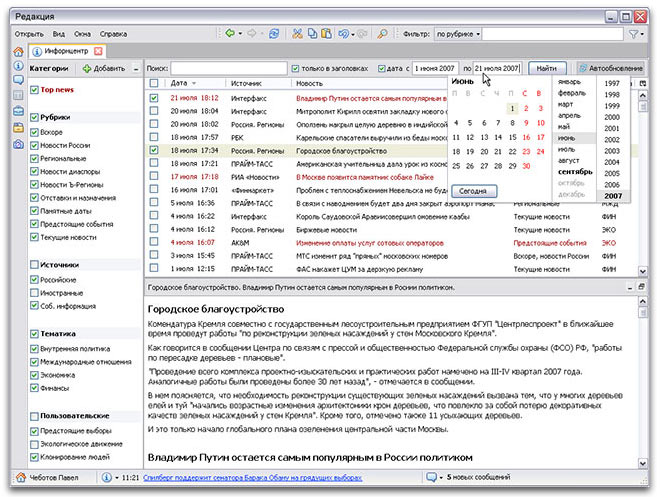Toggle the 'только в заголовках' checkbox
Screen dimensions: 660x497
click(x=295, y=68)
